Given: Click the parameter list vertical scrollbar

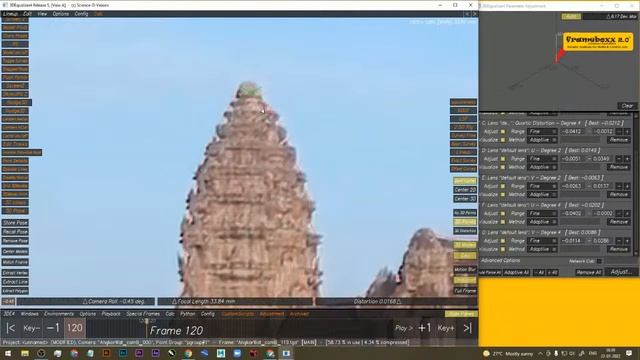Looking at the screenshot, I should click(635, 184).
